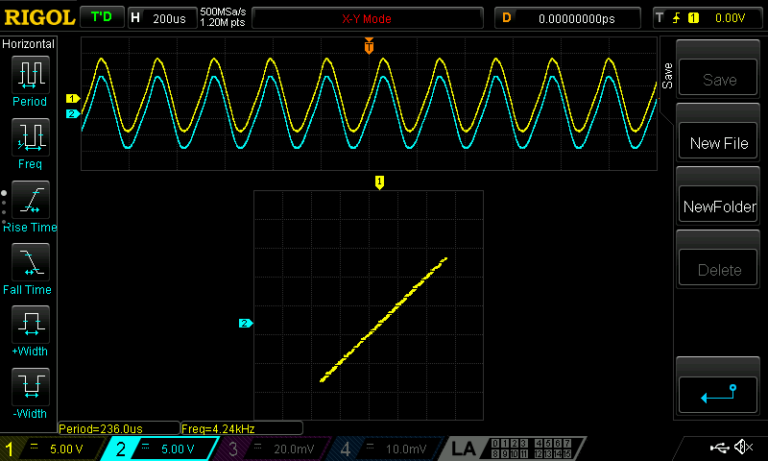Viewport: 768px width, 461px height.
Task: Click the NewFolder button
Action: (718, 204)
